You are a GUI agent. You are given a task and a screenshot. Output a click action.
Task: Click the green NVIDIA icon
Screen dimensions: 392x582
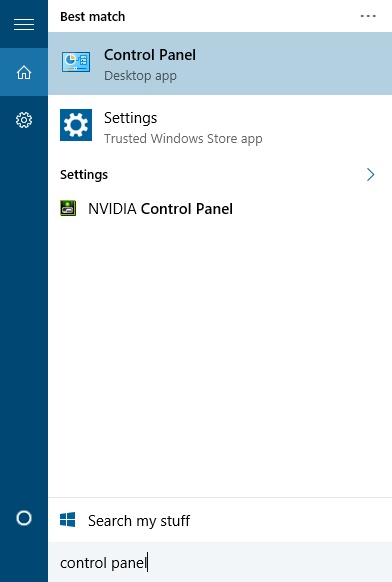(x=68, y=208)
